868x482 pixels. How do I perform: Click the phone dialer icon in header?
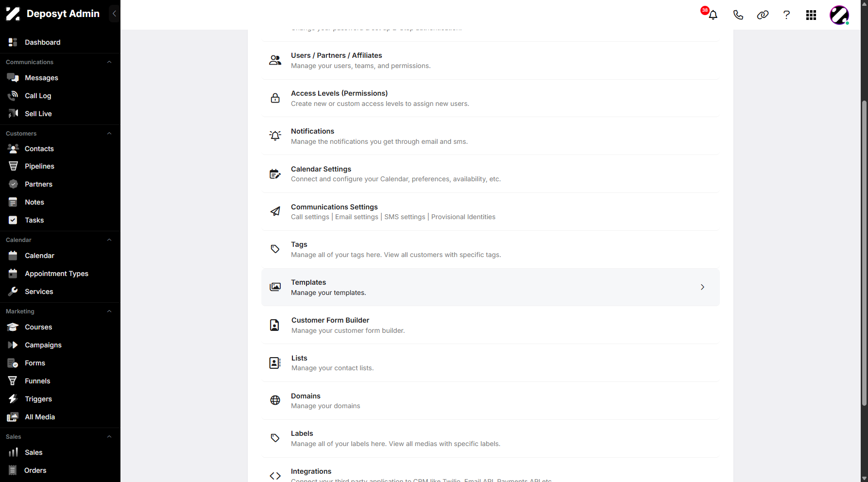tap(738, 15)
